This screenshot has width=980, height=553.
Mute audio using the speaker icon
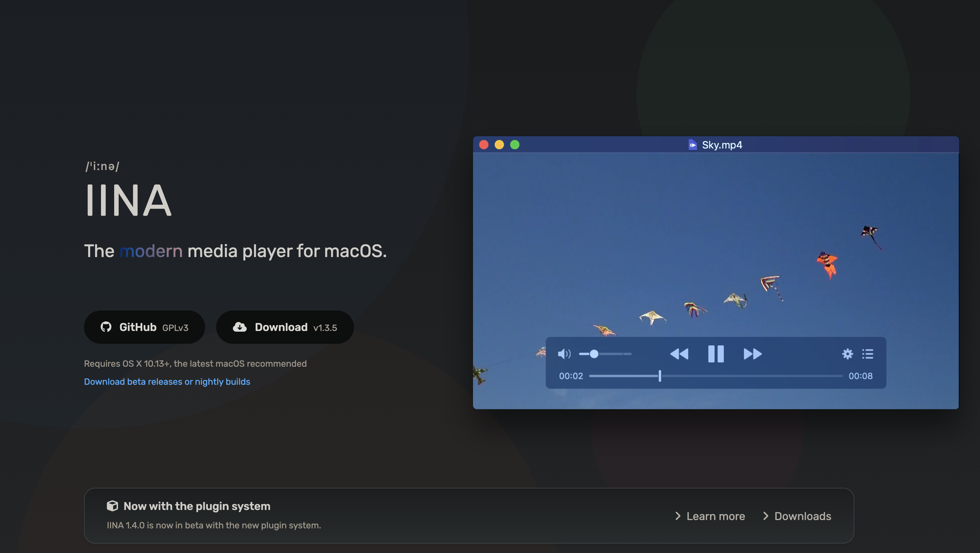(x=564, y=354)
